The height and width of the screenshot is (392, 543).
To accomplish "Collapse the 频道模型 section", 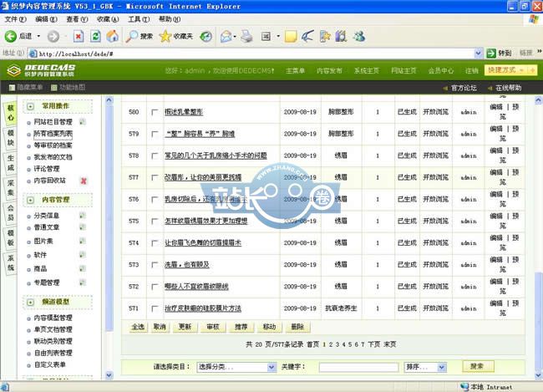I will (x=30, y=303).
